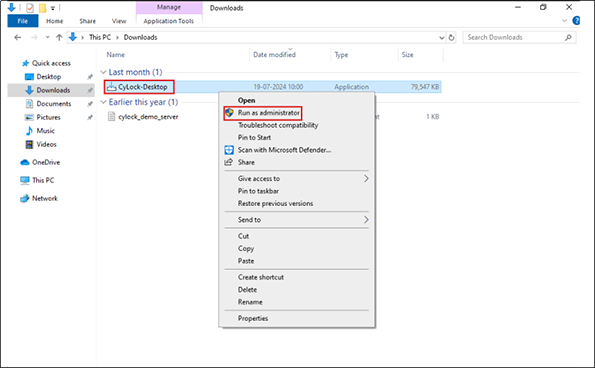Image resolution: width=595 pixels, height=368 pixels.
Task: Click the chevron after This PC in path
Action: pyautogui.click(x=117, y=38)
